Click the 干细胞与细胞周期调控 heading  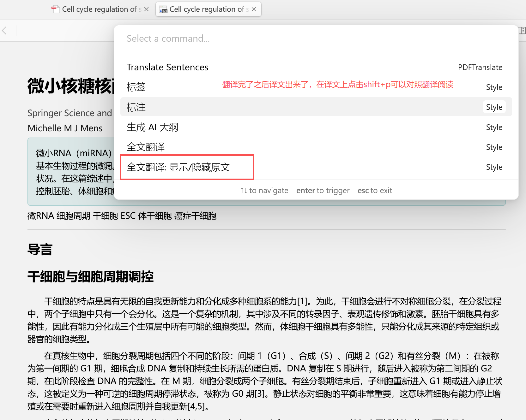pyautogui.click(x=90, y=277)
